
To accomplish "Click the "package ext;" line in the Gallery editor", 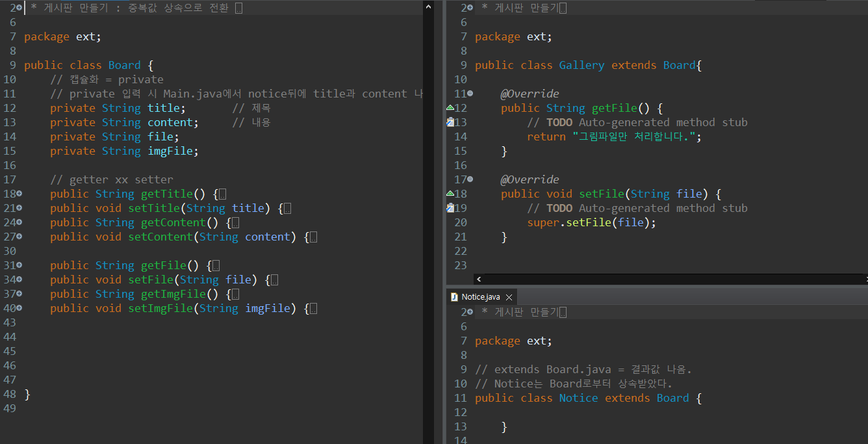I will [x=513, y=36].
